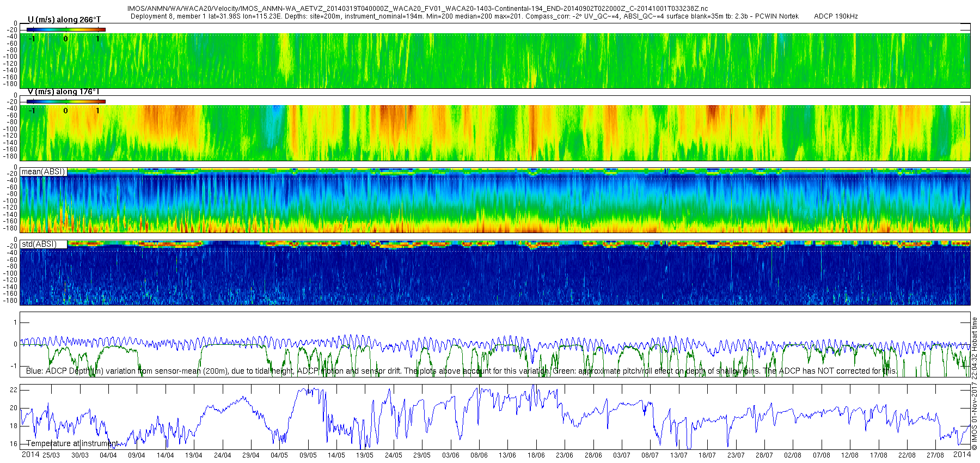This screenshot has height=463, width=980.
Task: Click the -100 depth tick of the U panel
Action: click(x=11, y=57)
